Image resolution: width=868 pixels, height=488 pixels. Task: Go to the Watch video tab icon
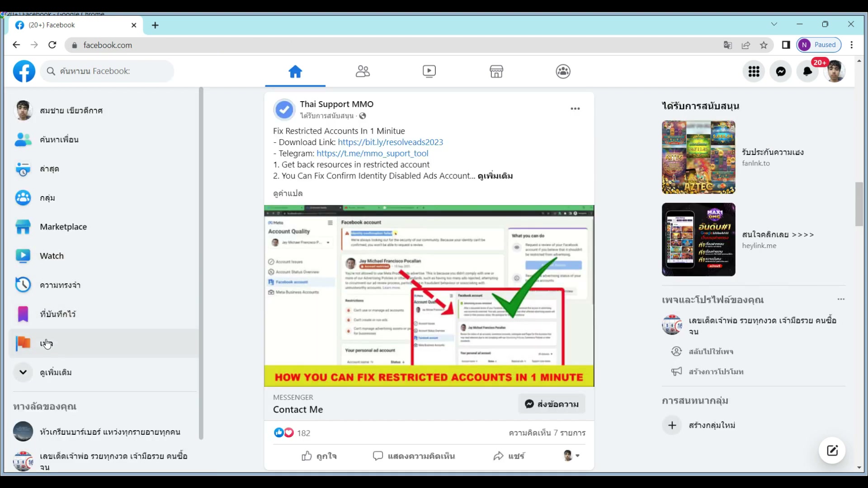[x=429, y=71]
